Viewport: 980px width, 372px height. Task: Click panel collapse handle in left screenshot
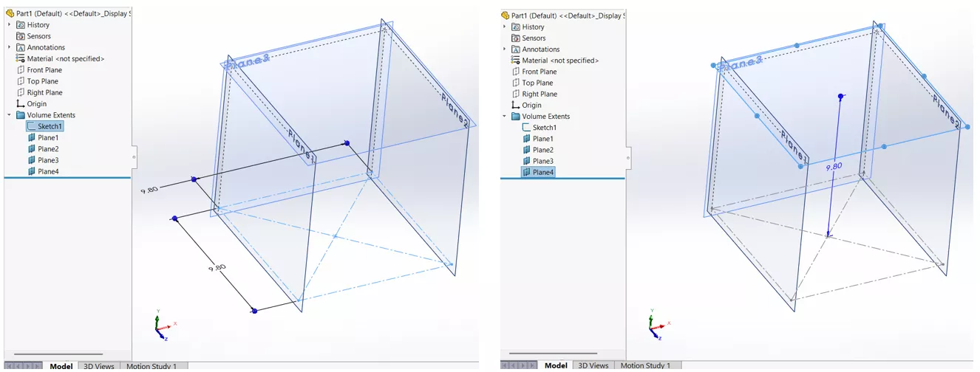click(134, 156)
